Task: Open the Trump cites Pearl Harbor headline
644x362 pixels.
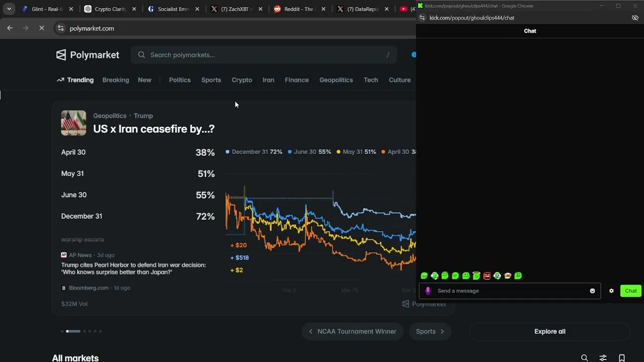Action: pos(133,268)
